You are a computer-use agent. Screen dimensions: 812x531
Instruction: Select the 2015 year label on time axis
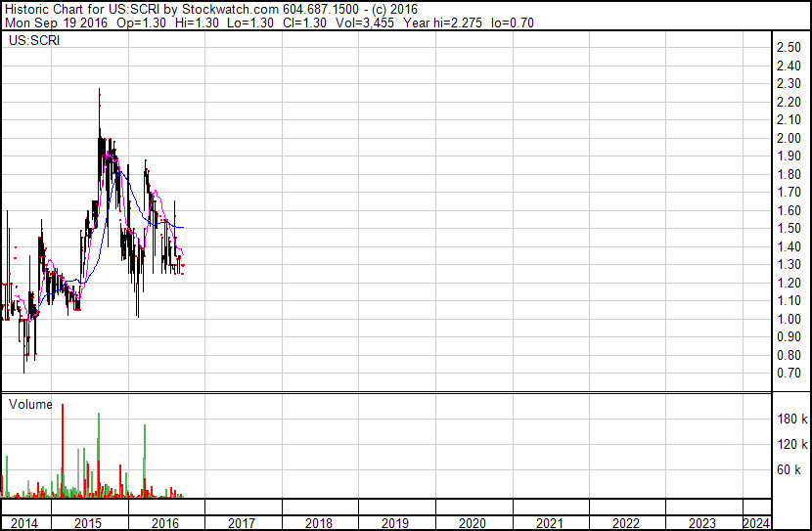click(x=89, y=522)
